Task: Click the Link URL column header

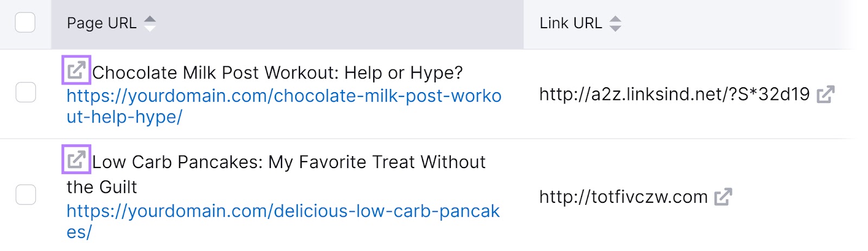Action: point(571,23)
